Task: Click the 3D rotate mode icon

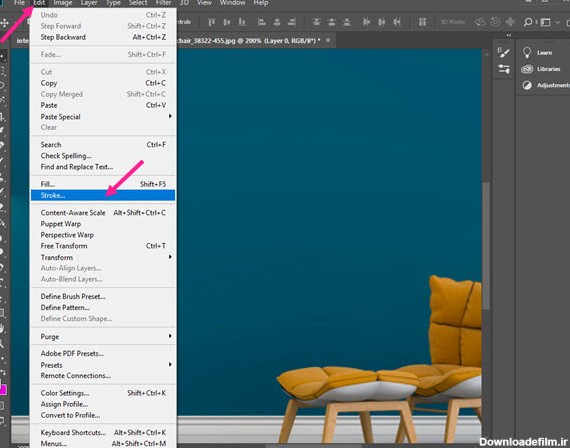Action: 480,22
